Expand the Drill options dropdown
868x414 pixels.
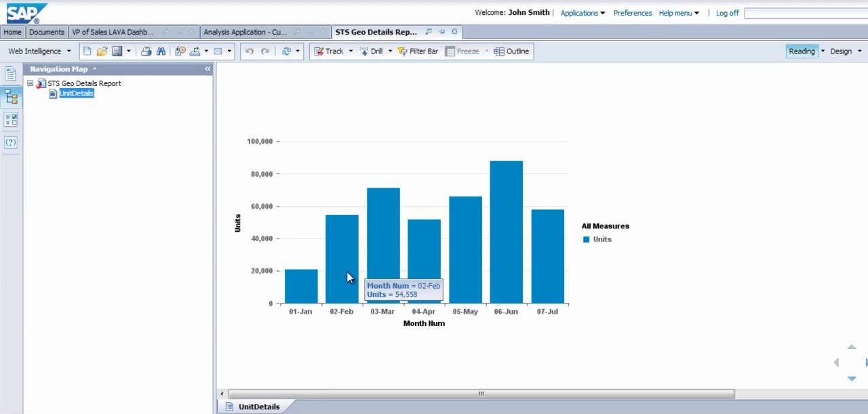(391, 51)
